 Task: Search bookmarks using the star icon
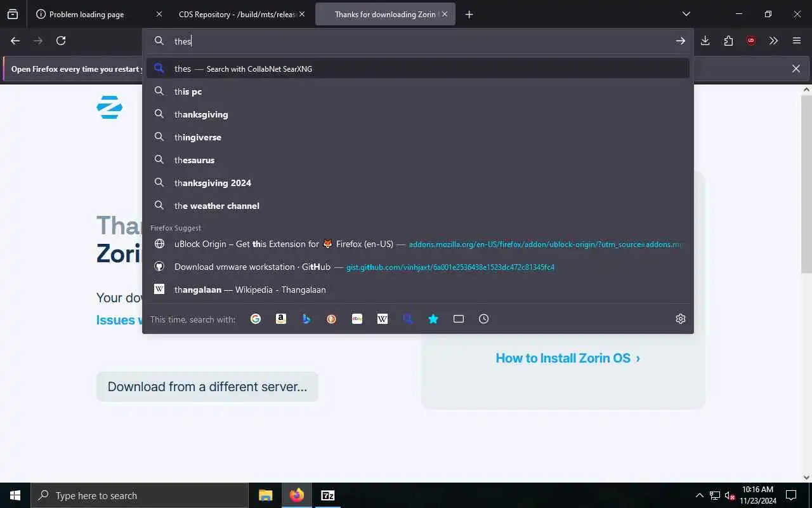click(x=433, y=319)
